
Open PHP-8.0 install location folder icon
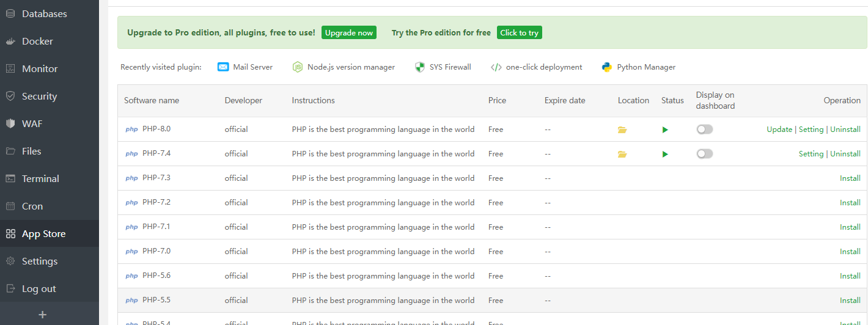622,130
